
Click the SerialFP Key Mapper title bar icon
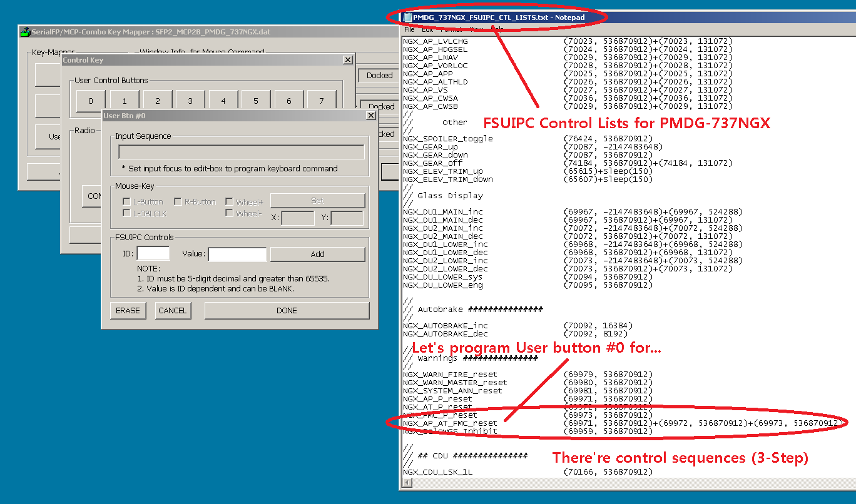point(25,32)
